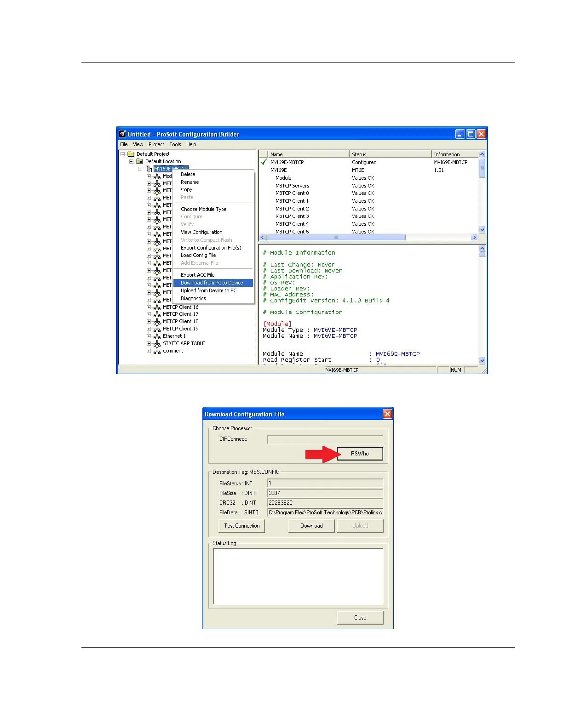Click the network icon beside MBTCP Client 16
The image size is (563, 728).
[157, 307]
